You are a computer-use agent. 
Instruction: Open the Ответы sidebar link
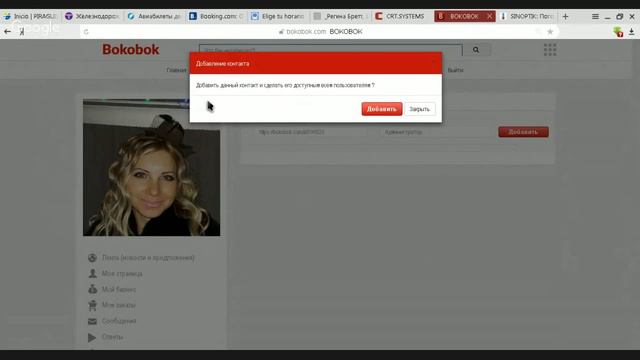112,337
